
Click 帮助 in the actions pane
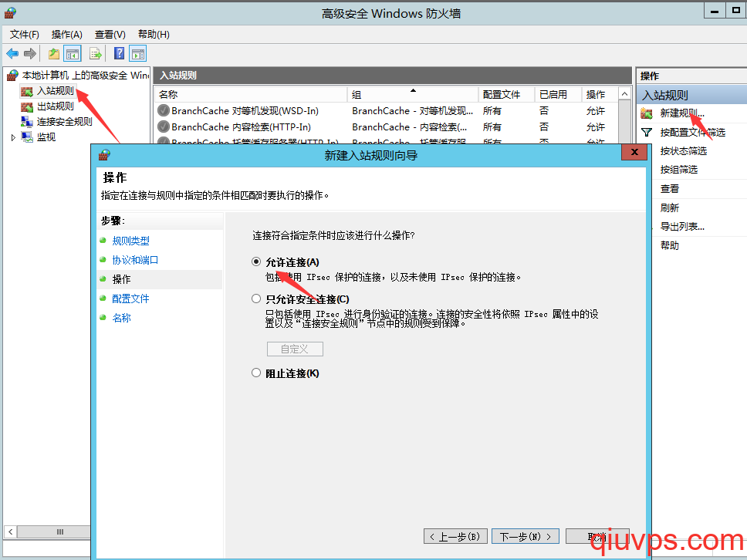669,246
